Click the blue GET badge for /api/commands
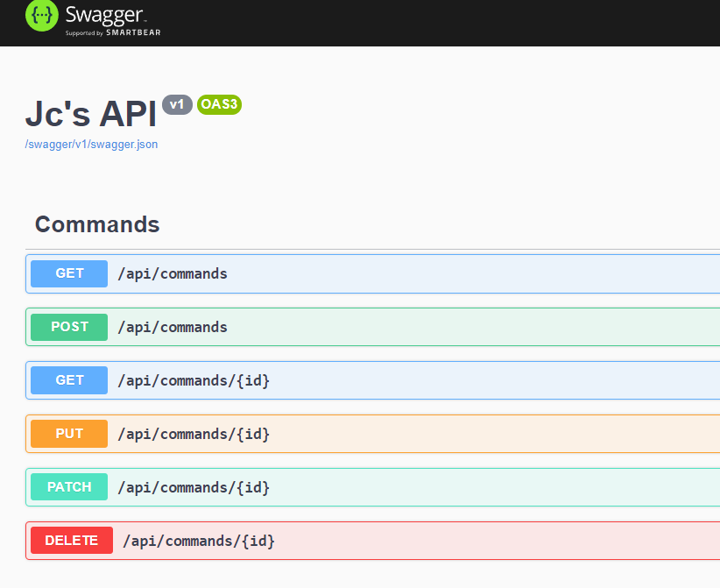Screen dimensions: 720x588 (x=69, y=273)
